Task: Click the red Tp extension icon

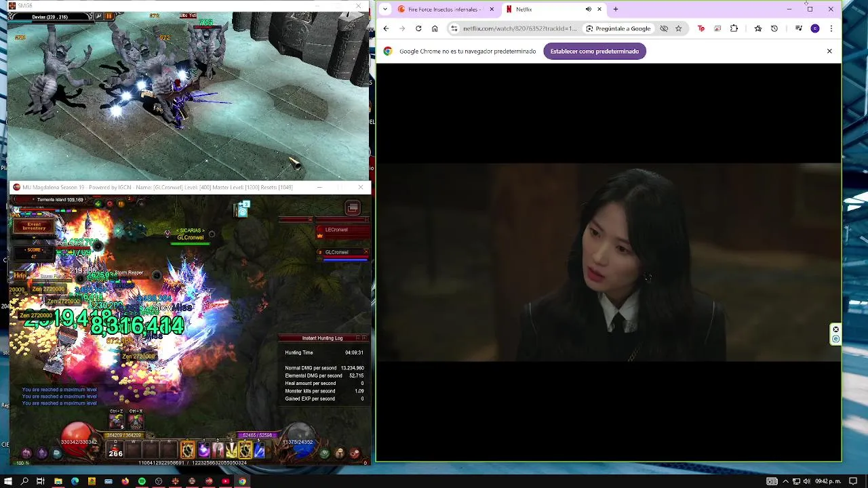Action: point(701,28)
